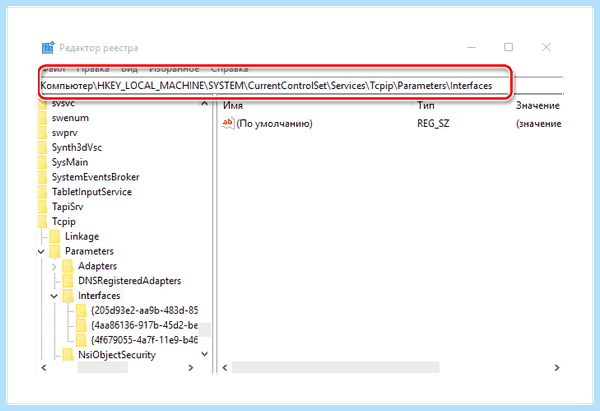Select the Interfaces folder icon

(x=68, y=296)
